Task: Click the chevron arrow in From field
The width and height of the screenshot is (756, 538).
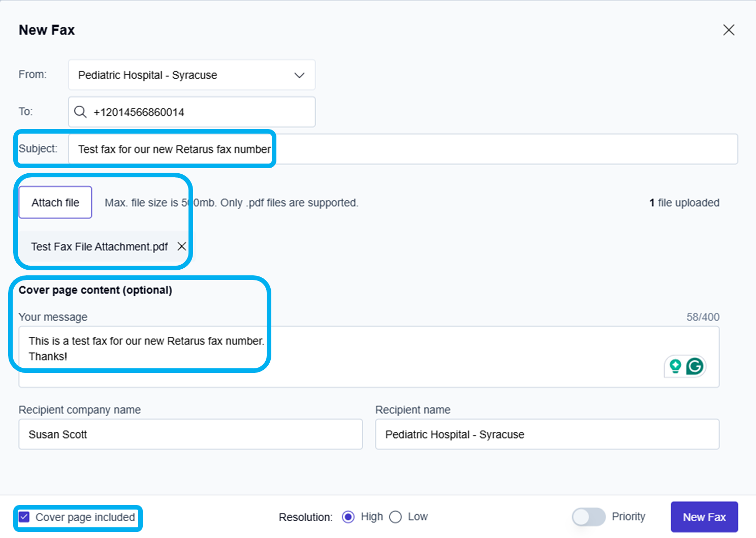Action: click(x=299, y=75)
